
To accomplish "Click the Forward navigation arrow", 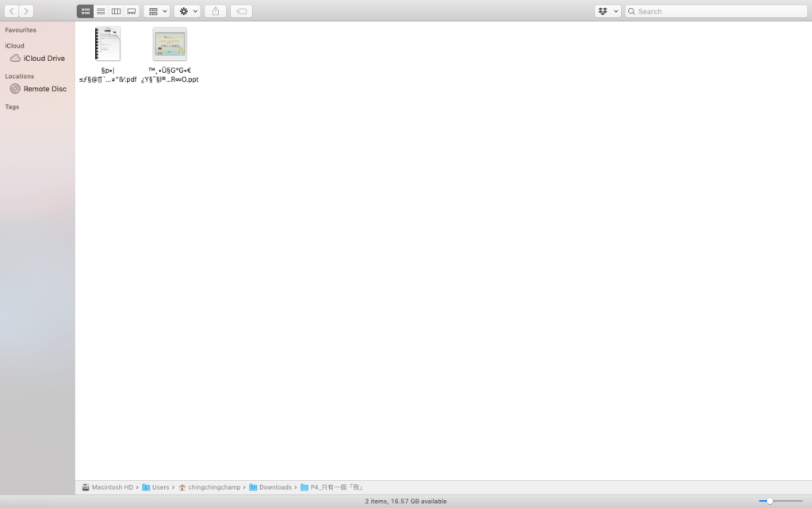I will pyautogui.click(x=26, y=11).
